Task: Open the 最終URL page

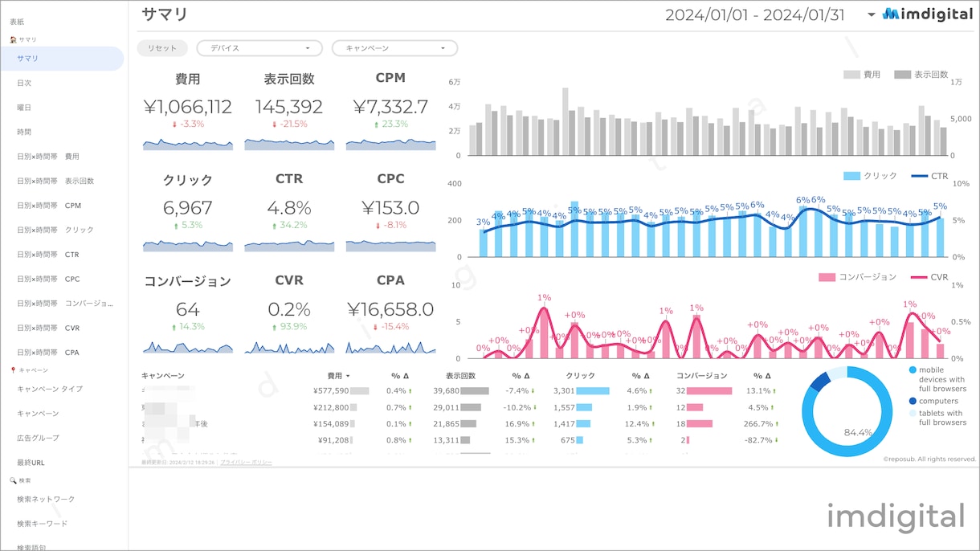Action: [31, 463]
